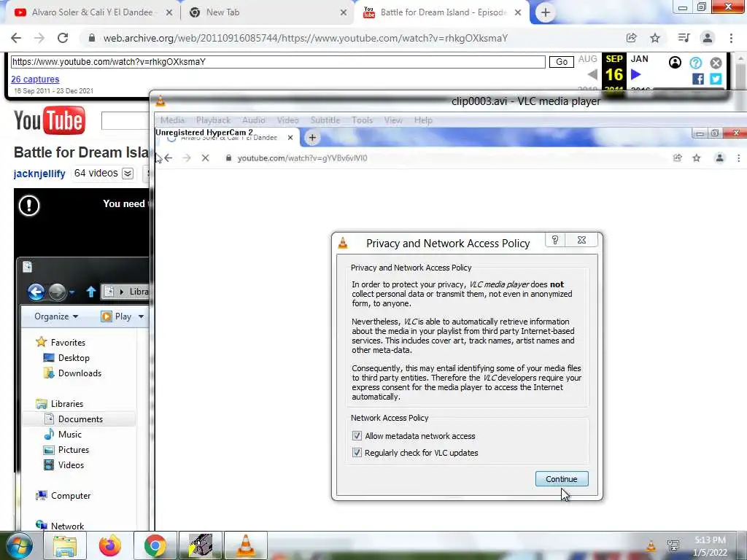Open Chrome three-dot menu
This screenshot has height=560, width=747.
(731, 38)
